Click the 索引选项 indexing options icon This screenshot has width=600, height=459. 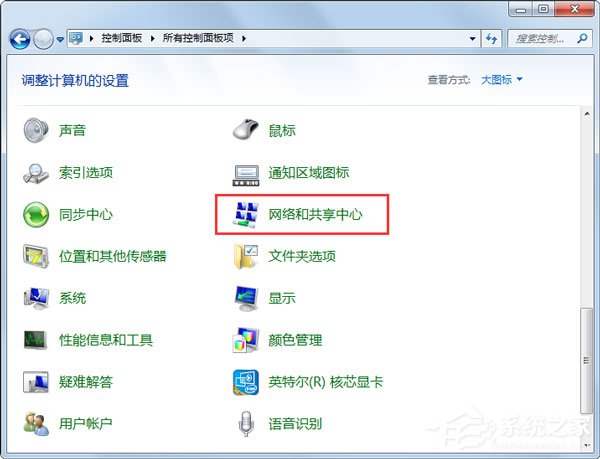36,173
